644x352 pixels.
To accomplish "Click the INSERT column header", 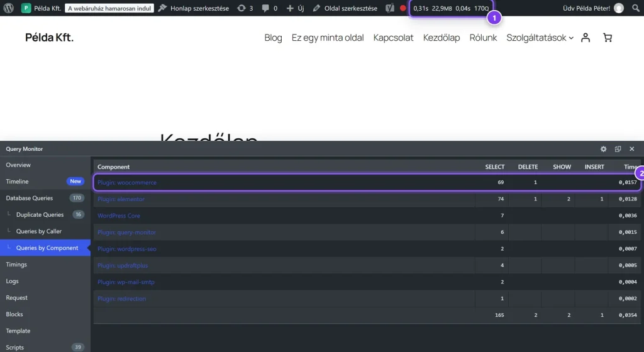I will pyautogui.click(x=594, y=167).
